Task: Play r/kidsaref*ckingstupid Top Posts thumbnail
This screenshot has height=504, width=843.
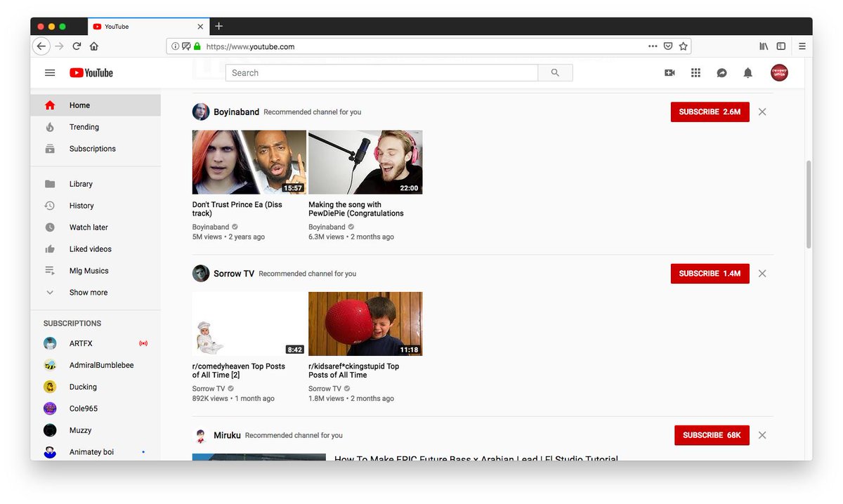Action: (x=365, y=324)
